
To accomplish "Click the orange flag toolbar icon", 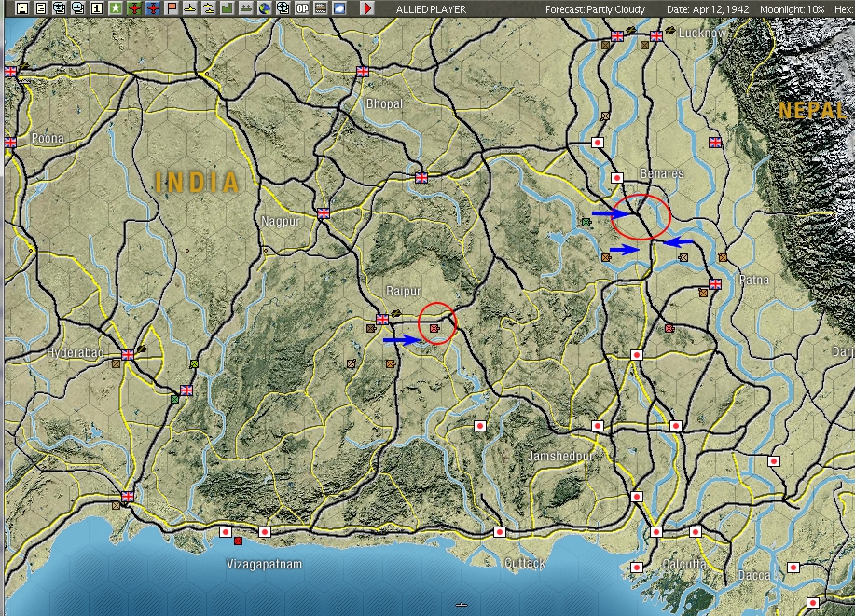I will 172,8.
